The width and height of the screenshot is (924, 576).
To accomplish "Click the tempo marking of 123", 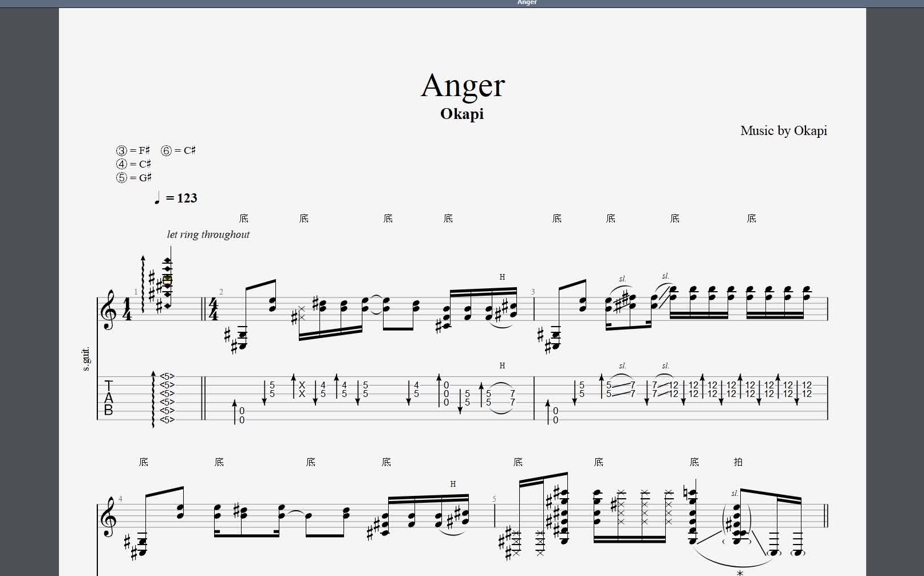I will click(x=176, y=198).
